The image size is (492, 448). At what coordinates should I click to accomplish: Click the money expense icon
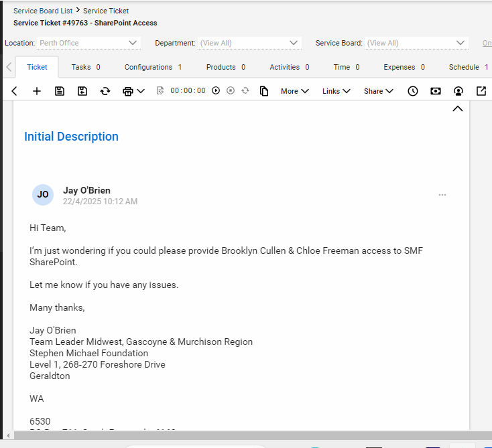(x=436, y=91)
